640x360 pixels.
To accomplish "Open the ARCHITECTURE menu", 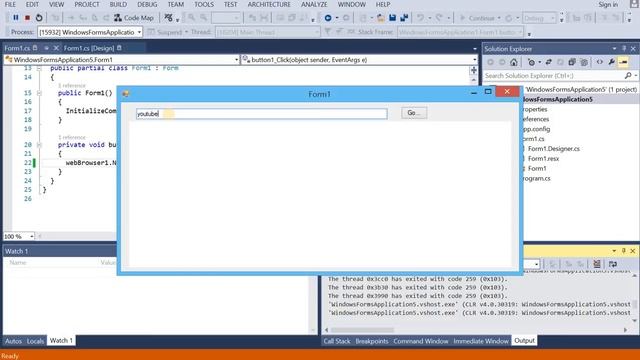I will (269, 4).
